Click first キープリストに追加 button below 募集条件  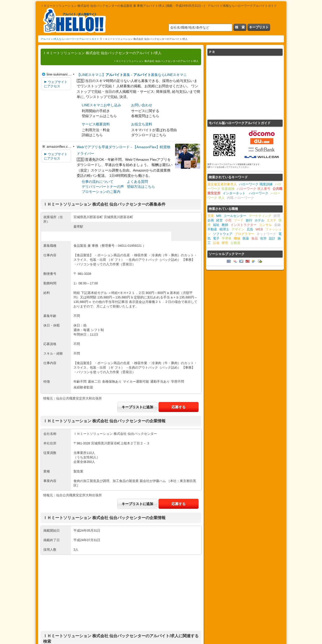(137, 407)
